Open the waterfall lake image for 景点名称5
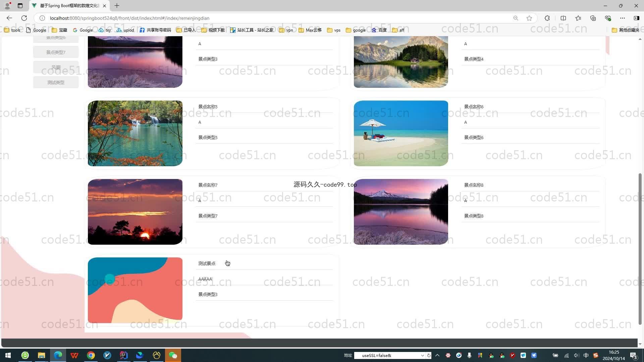Viewport: 644px width, 362px height. 135,133
